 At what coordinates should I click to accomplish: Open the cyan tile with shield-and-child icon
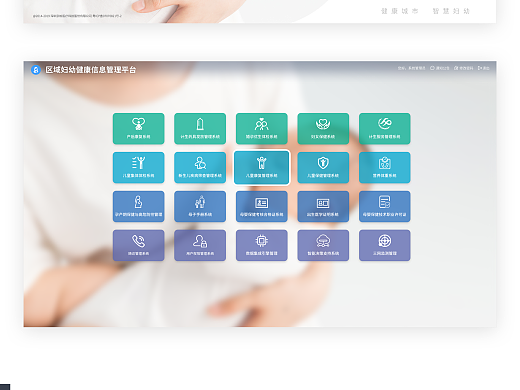pos(323,168)
